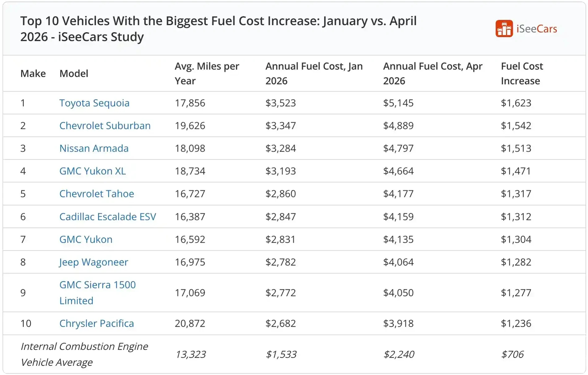Click the $2,831 cost cell
Image resolution: width=588 pixels, height=375 pixels.
(x=281, y=239)
